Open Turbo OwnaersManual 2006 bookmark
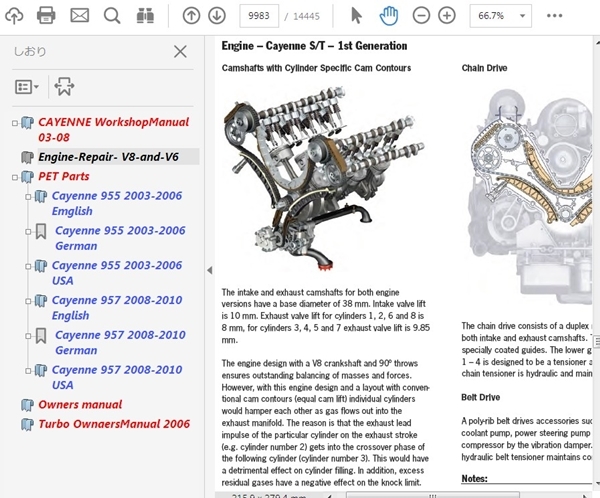Screen dimensions: 600x498 point(114,424)
